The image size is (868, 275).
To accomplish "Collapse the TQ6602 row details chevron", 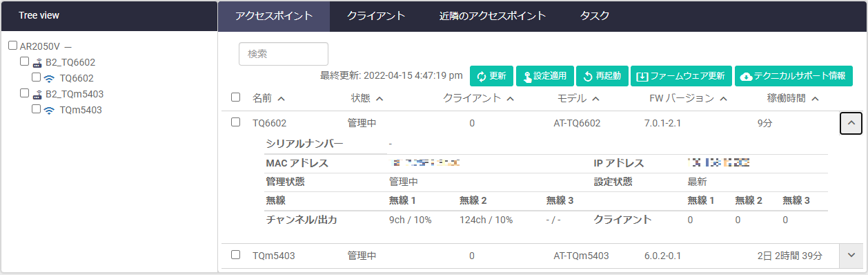I will pyautogui.click(x=851, y=123).
